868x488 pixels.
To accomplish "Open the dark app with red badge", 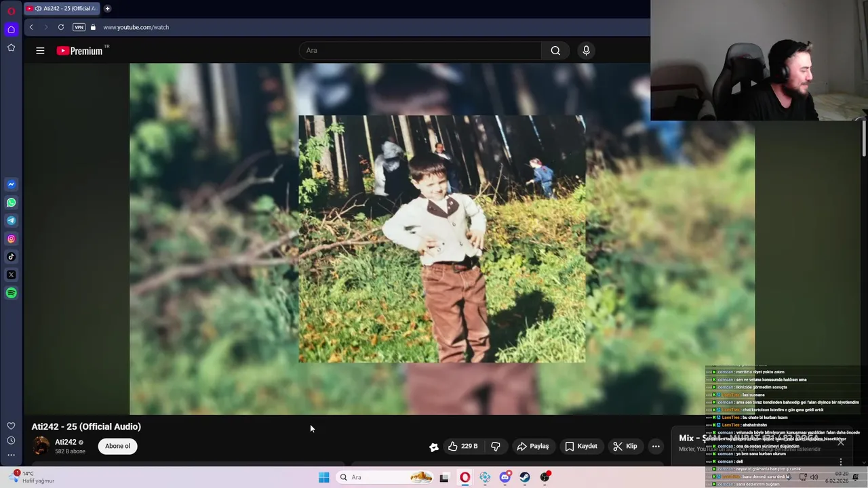I will (x=545, y=477).
